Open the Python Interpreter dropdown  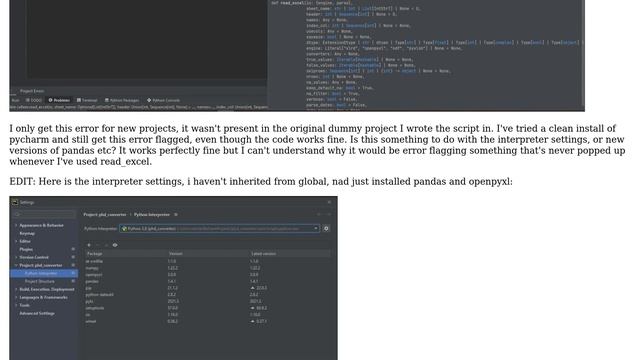coord(220,229)
